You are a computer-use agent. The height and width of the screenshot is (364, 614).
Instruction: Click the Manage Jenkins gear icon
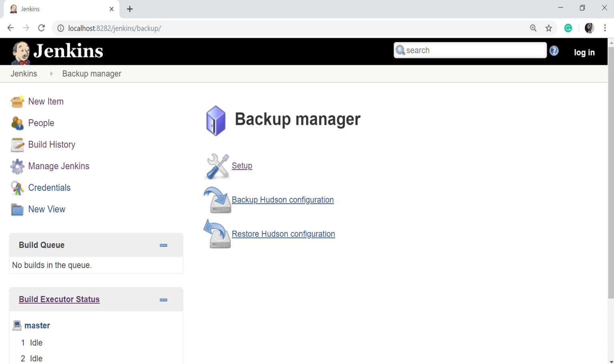point(17,166)
